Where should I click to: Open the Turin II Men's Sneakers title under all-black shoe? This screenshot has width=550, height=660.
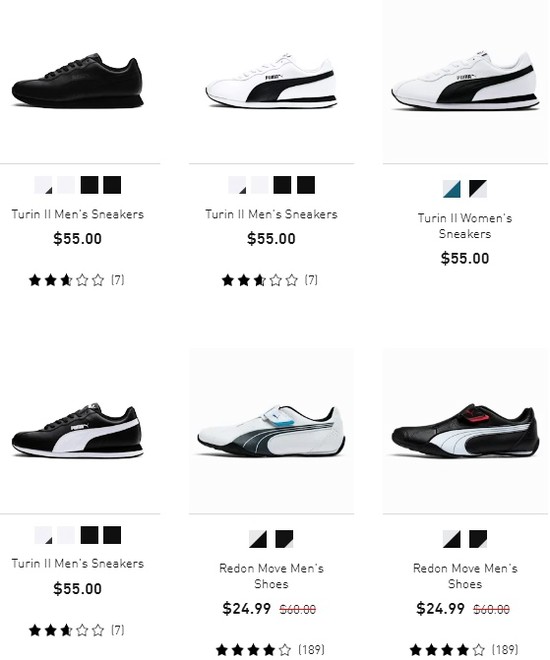pos(78,214)
